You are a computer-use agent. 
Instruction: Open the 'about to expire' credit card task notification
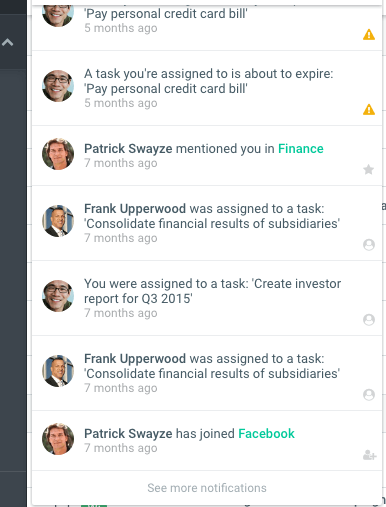click(x=207, y=88)
